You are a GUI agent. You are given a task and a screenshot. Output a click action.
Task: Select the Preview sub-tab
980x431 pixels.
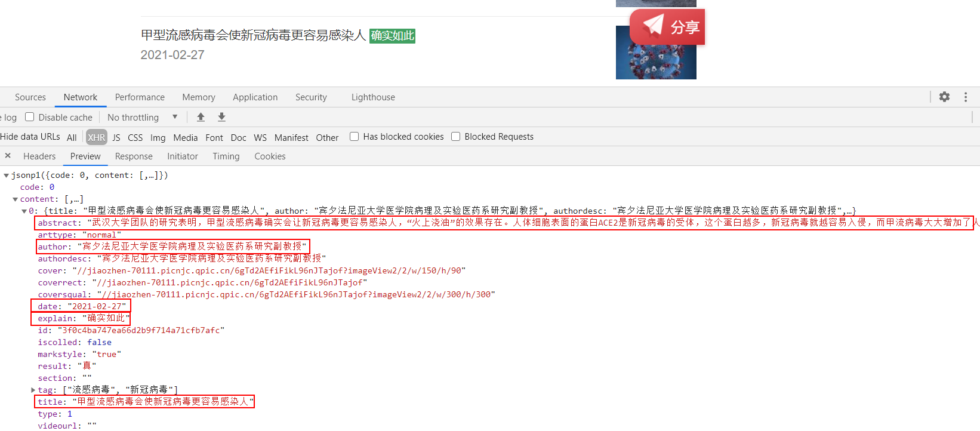pyautogui.click(x=85, y=156)
